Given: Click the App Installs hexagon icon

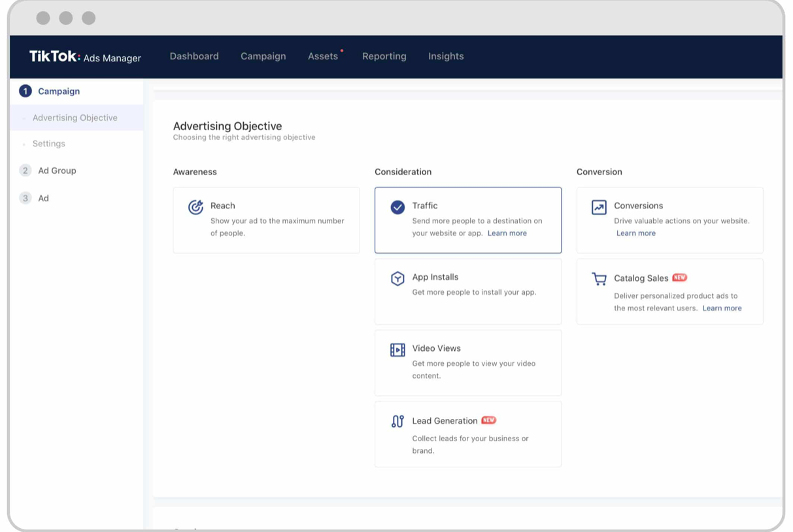Looking at the screenshot, I should point(397,278).
